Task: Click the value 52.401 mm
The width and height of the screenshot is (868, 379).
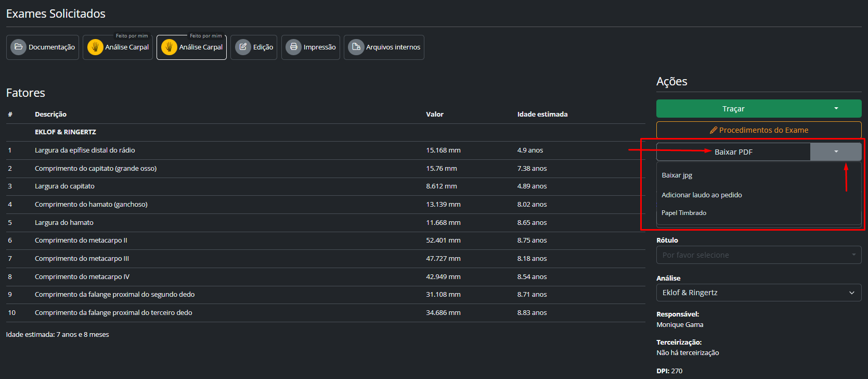Action: 443,241
